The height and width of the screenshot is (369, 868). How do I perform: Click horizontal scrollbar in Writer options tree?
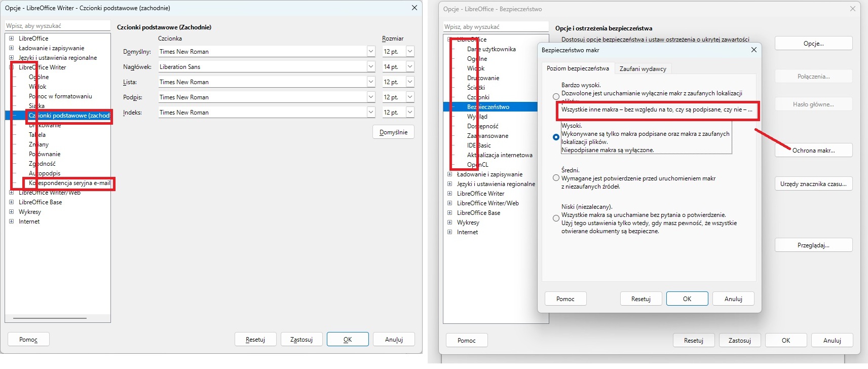pos(50,318)
